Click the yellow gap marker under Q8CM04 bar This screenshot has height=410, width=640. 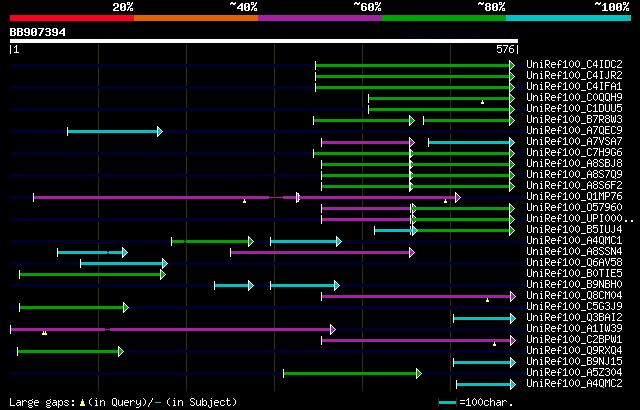[487, 300]
